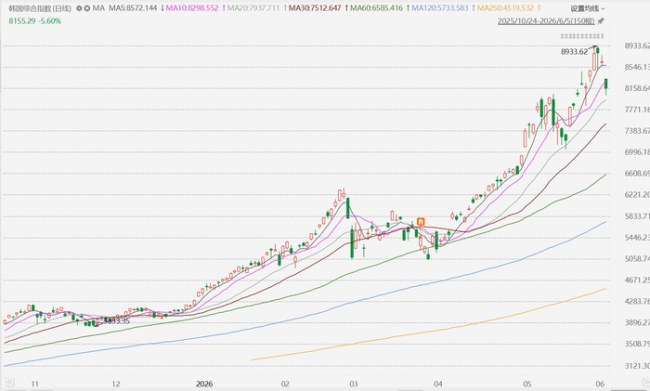Select the 韩国综合指数(日线) chart title
Image resolution: width=650 pixels, height=391 pixels.
click(40, 8)
